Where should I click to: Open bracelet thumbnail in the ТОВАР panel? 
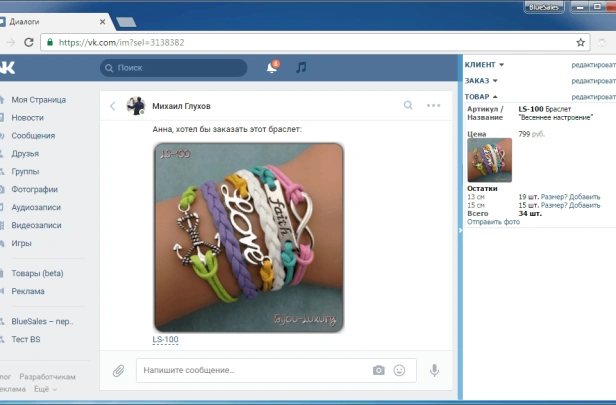tap(489, 160)
